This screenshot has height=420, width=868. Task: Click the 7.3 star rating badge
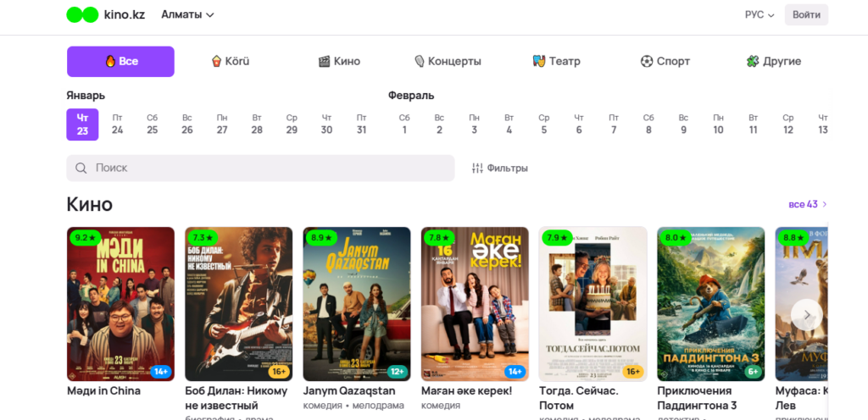pos(203,238)
